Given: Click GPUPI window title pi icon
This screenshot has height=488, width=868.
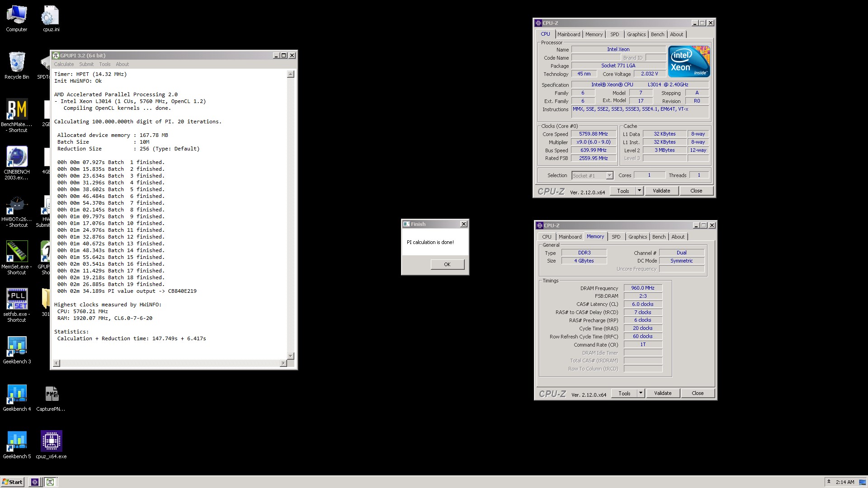Looking at the screenshot, I should (56, 56).
